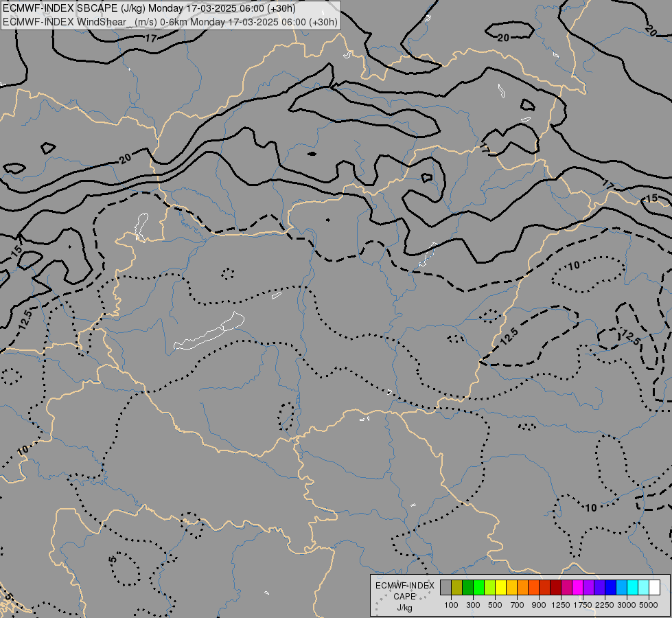Screen dimensions: 672x618
Task: Click legend value 1750
Action: click(x=583, y=605)
